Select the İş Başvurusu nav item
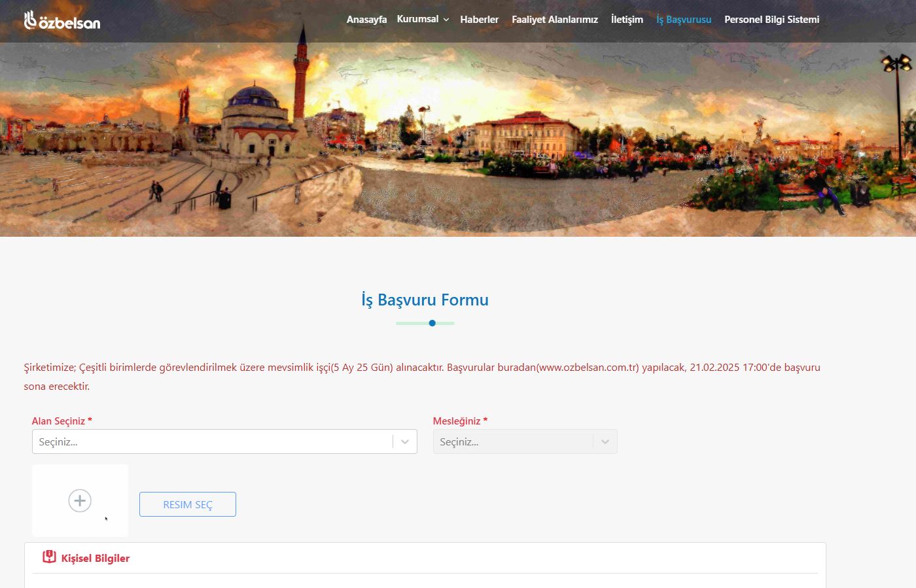 [x=684, y=20]
